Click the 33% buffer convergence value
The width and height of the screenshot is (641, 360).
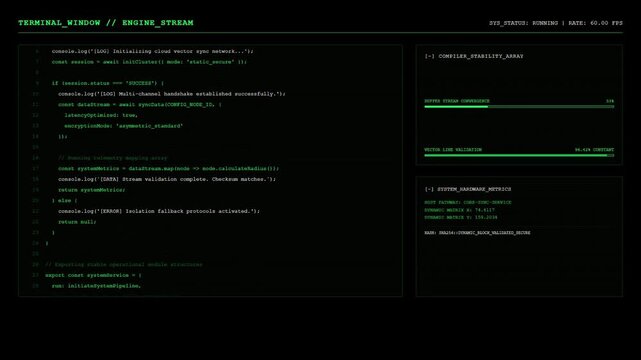(x=610, y=101)
